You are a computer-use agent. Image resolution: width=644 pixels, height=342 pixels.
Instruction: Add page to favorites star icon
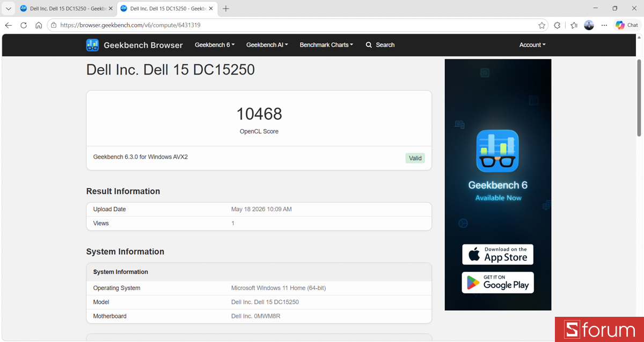click(x=542, y=25)
